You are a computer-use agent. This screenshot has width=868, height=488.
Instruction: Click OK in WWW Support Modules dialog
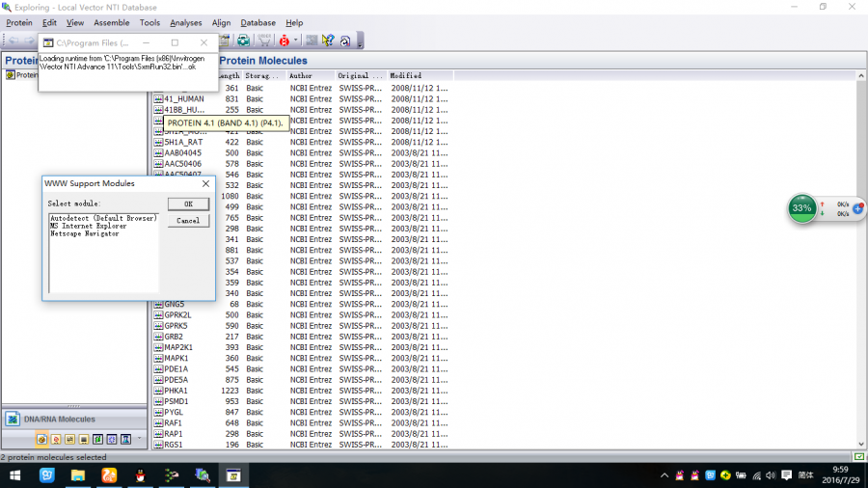pyautogui.click(x=188, y=204)
